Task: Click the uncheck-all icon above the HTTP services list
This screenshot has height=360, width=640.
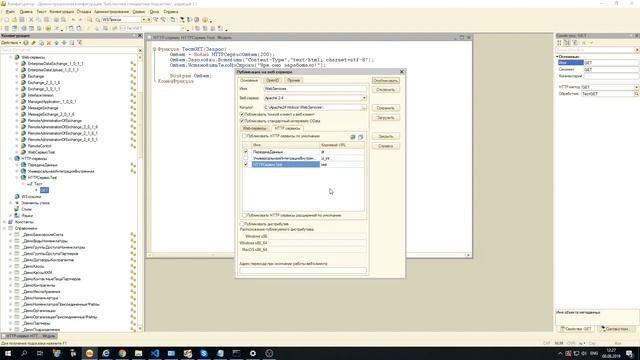Action: pyautogui.click(x=360, y=137)
